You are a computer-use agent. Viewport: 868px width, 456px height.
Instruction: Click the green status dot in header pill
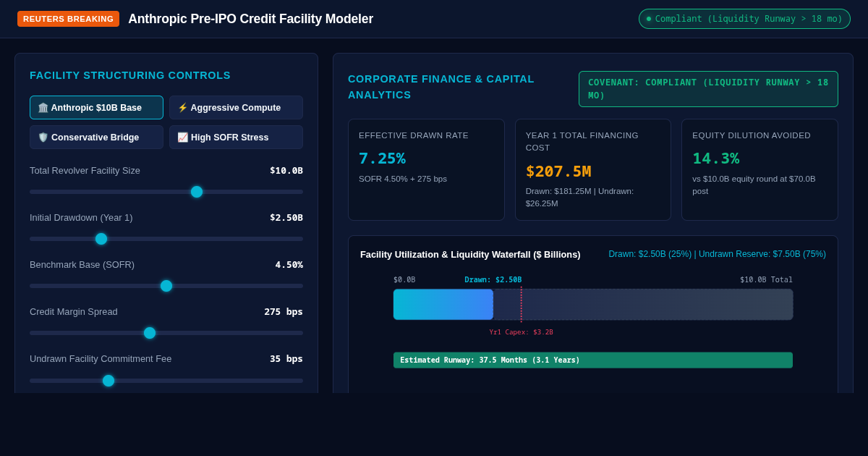[649, 19]
